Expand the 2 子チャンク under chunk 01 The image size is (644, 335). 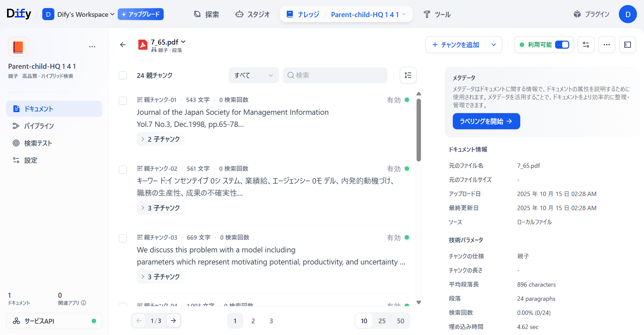(161, 139)
